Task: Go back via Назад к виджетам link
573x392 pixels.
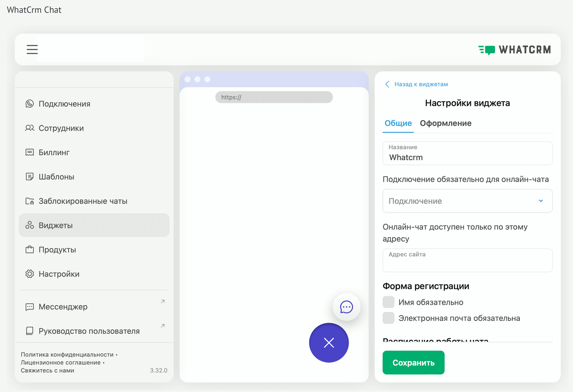Action: 421,84
